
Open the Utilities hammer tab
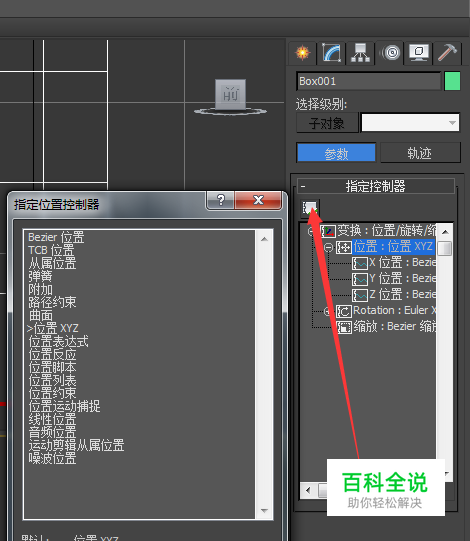(x=447, y=53)
